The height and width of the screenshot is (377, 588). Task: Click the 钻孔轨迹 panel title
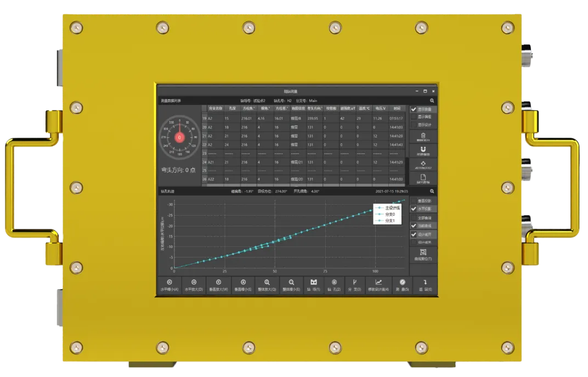coord(168,192)
